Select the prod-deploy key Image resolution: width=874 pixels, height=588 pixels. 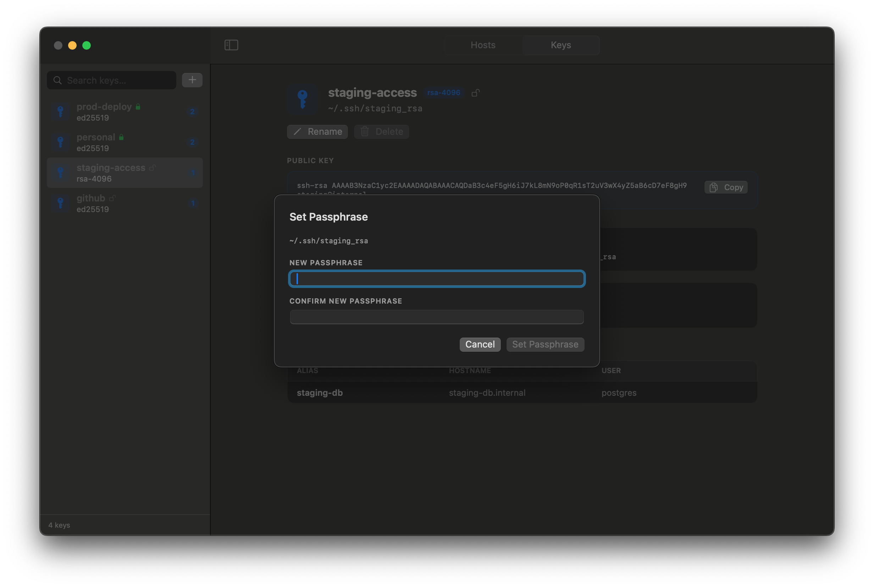(x=125, y=112)
